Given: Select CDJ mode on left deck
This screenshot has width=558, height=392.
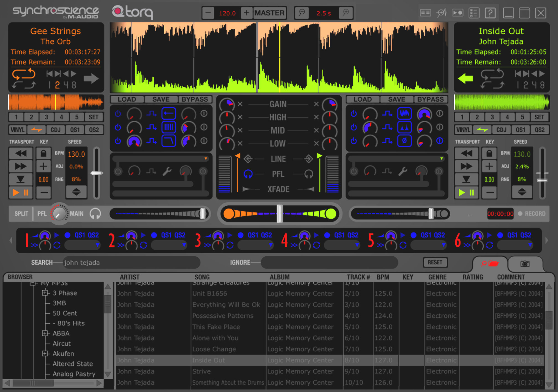Looking at the screenshot, I should pyautogui.click(x=56, y=130).
